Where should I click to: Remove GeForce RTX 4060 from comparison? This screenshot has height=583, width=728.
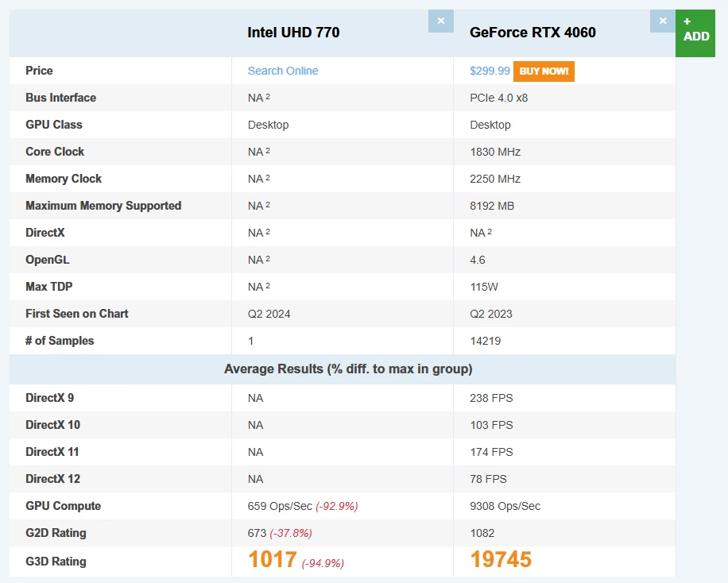663,21
